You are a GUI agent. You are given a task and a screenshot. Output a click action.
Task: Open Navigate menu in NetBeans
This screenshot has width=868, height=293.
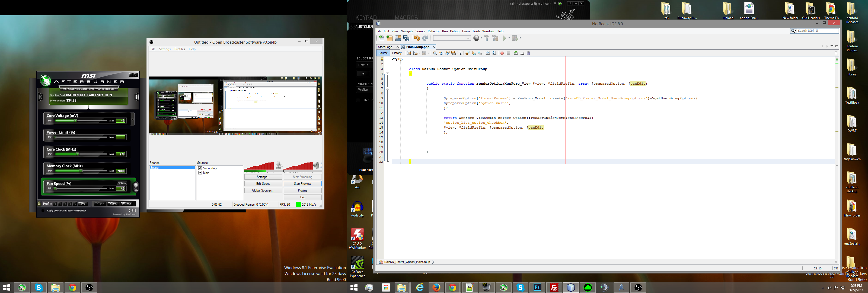point(407,31)
